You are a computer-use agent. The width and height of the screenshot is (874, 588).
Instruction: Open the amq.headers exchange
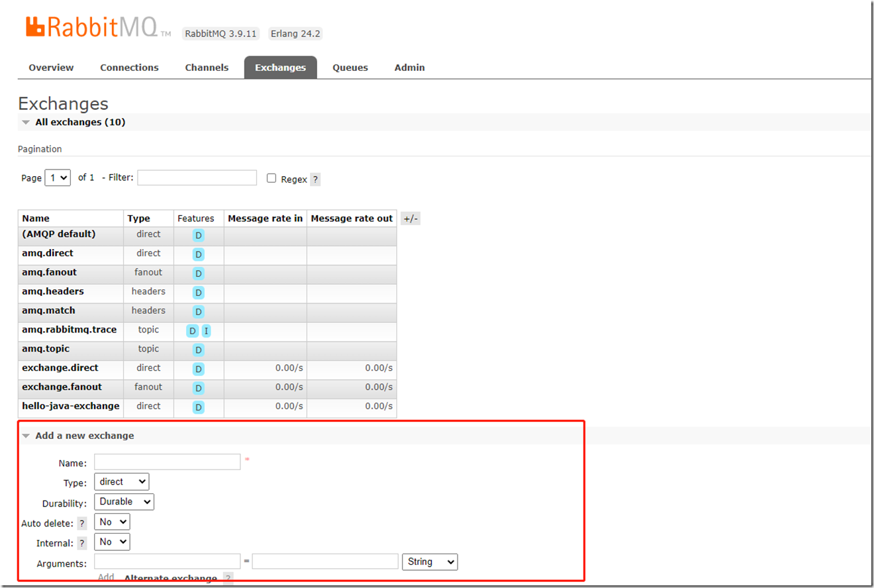point(53,291)
